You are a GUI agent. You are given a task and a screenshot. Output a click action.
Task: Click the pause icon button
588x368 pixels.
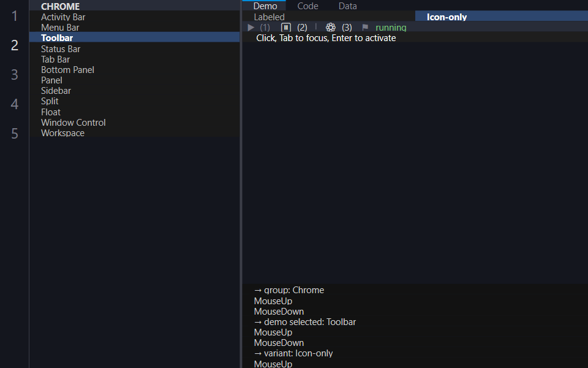[x=286, y=28]
